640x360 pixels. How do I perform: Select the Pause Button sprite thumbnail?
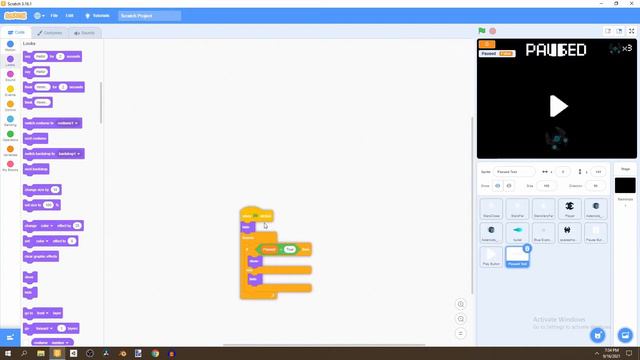point(596,233)
